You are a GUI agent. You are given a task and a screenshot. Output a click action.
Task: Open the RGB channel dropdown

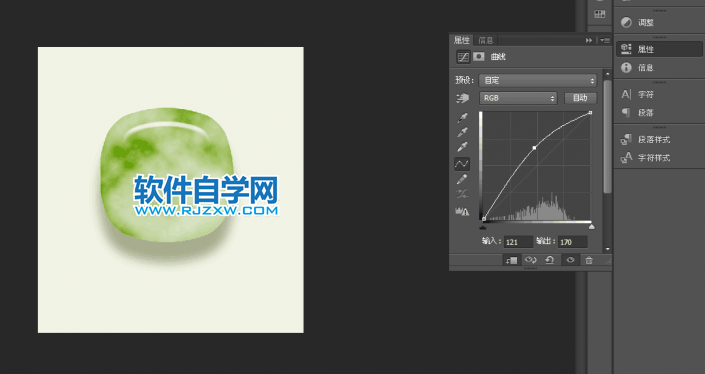coord(518,98)
